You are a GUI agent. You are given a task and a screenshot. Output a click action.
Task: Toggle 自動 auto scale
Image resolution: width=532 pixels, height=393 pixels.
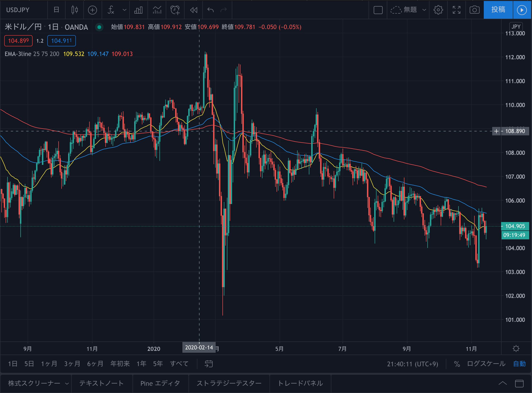519,364
